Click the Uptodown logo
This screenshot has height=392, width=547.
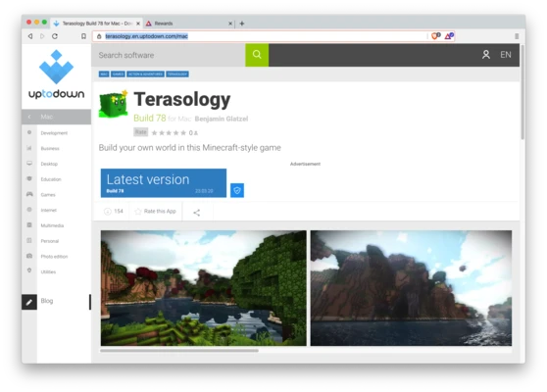(x=56, y=74)
